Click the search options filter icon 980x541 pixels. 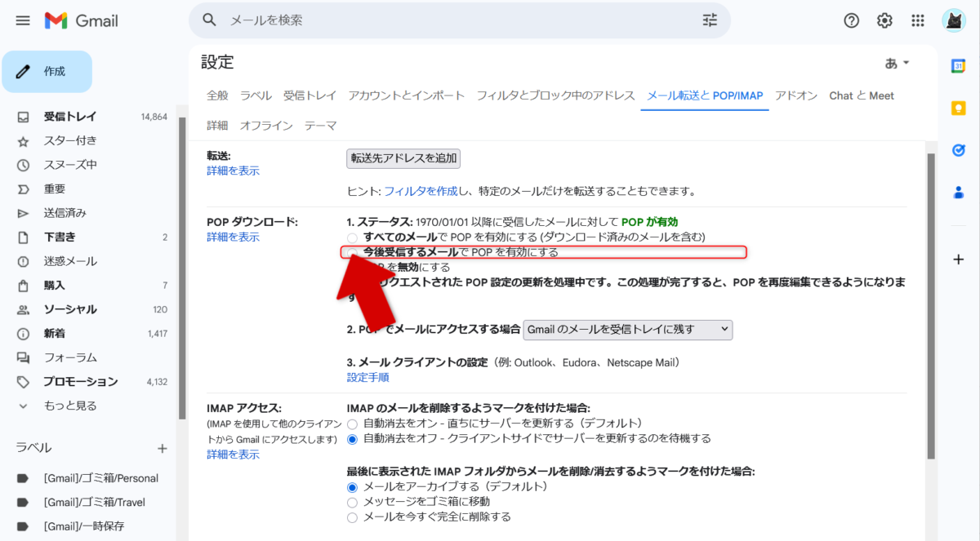pos(710,20)
